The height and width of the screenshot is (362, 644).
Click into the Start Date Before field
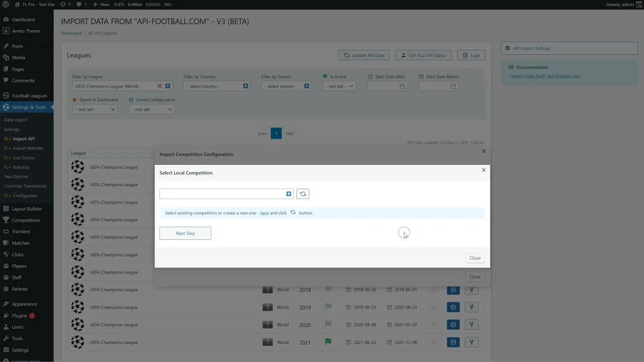(x=438, y=86)
